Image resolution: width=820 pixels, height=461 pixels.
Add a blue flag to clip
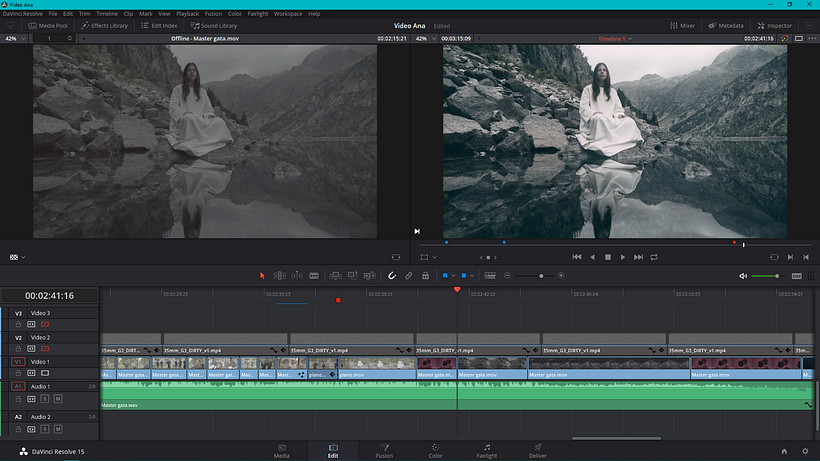click(x=445, y=275)
